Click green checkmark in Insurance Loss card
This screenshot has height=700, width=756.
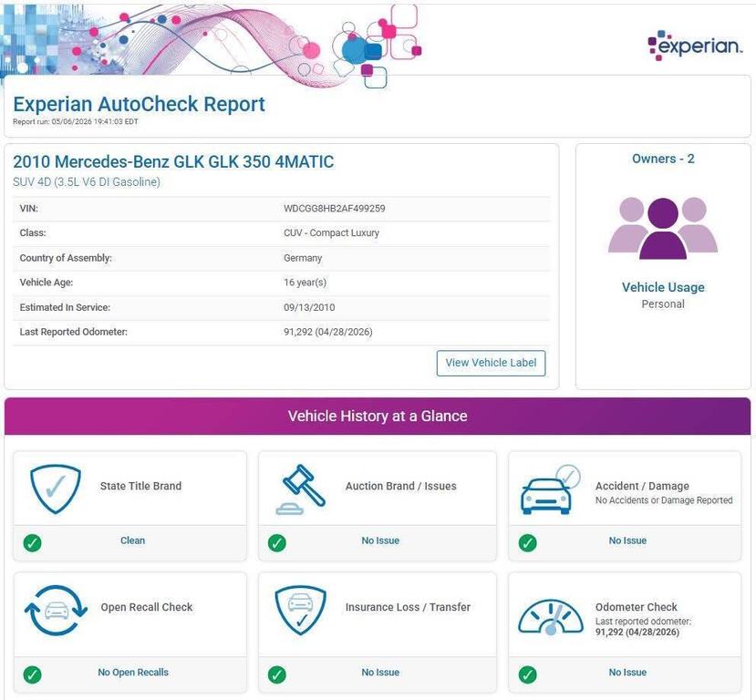click(x=276, y=674)
